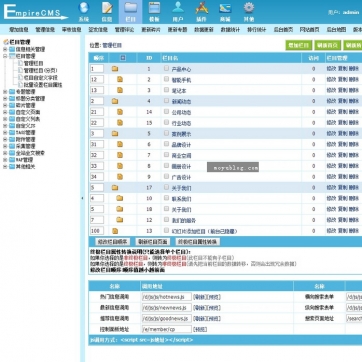The height and width of the screenshot is (362, 362).
Task: Click the 终极栏目属性转换 button
Action: tap(198, 242)
